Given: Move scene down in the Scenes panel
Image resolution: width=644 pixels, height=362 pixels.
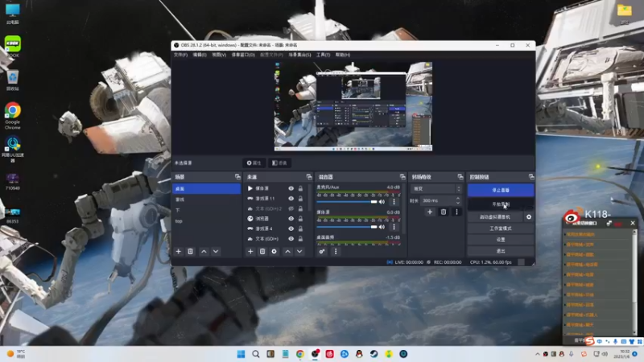Looking at the screenshot, I should pos(216,251).
